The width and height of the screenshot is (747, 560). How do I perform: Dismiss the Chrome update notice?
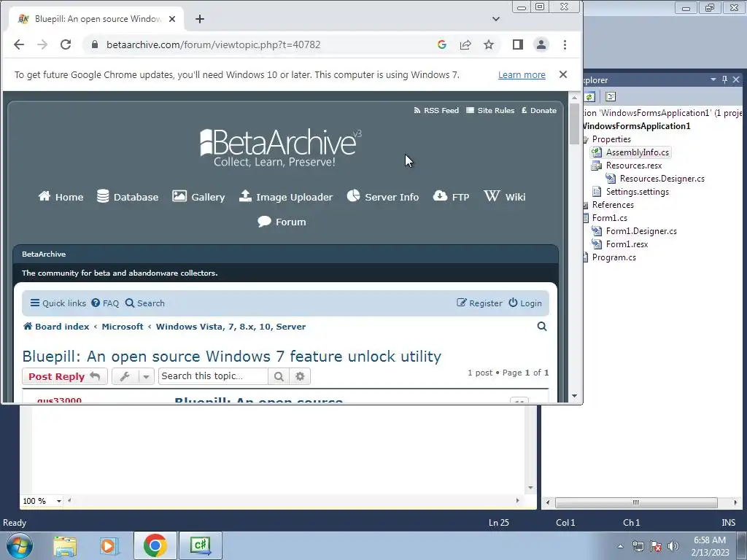pos(563,75)
